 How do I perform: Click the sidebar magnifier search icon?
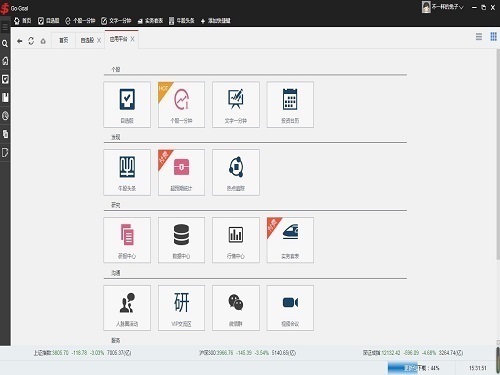click(5, 43)
